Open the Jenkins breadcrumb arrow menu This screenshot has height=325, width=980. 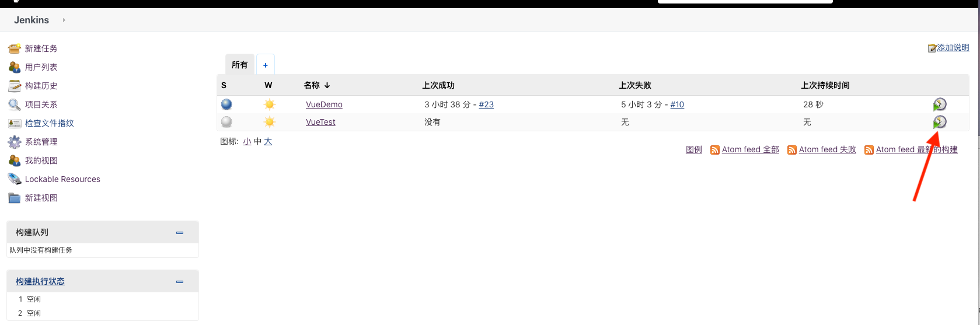64,20
